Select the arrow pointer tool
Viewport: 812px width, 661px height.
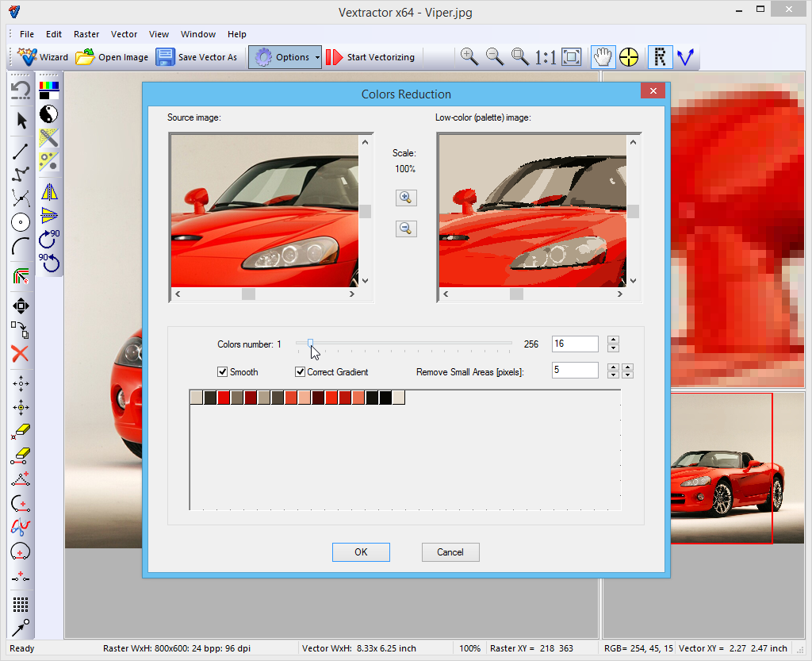(21, 121)
